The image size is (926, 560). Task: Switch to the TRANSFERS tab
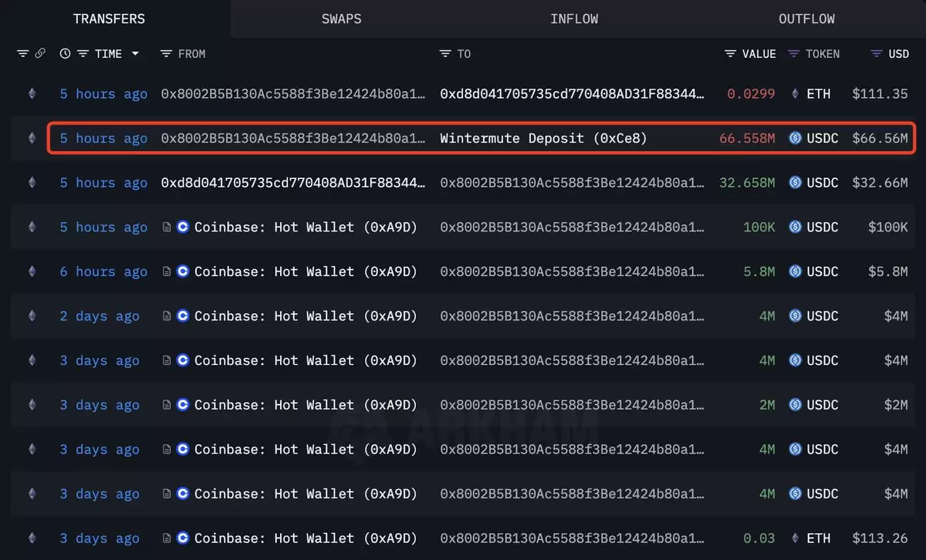pos(109,19)
